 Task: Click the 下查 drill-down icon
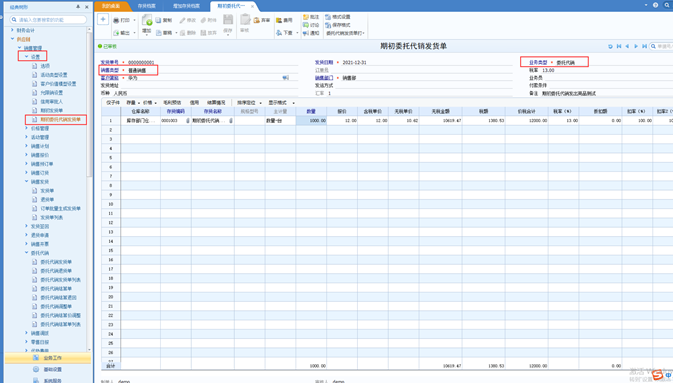click(x=279, y=33)
